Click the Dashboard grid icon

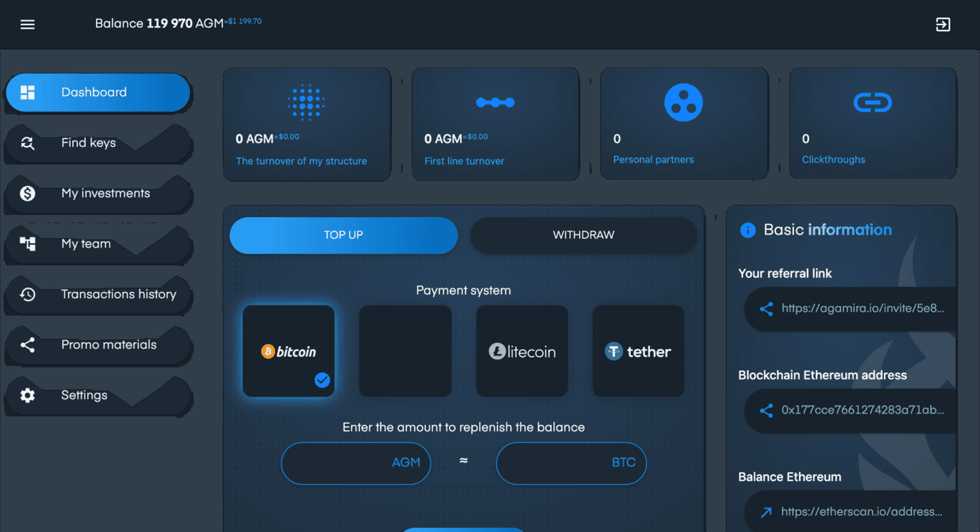click(27, 93)
